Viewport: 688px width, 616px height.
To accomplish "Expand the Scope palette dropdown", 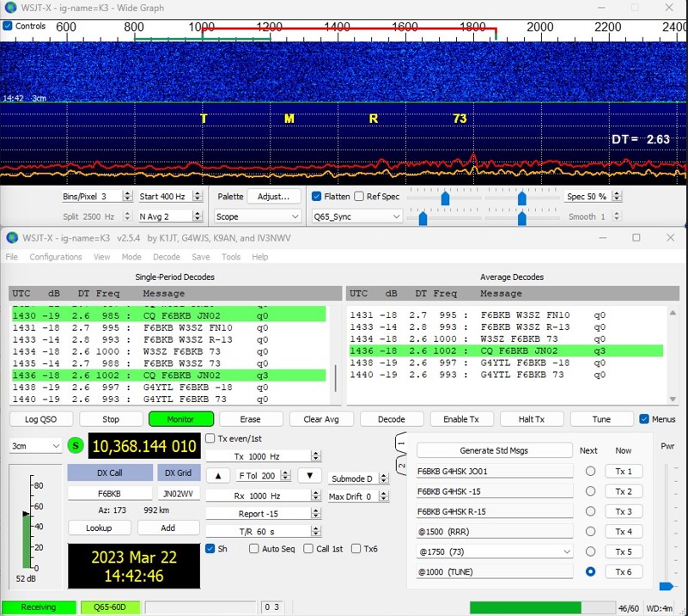I will click(258, 217).
